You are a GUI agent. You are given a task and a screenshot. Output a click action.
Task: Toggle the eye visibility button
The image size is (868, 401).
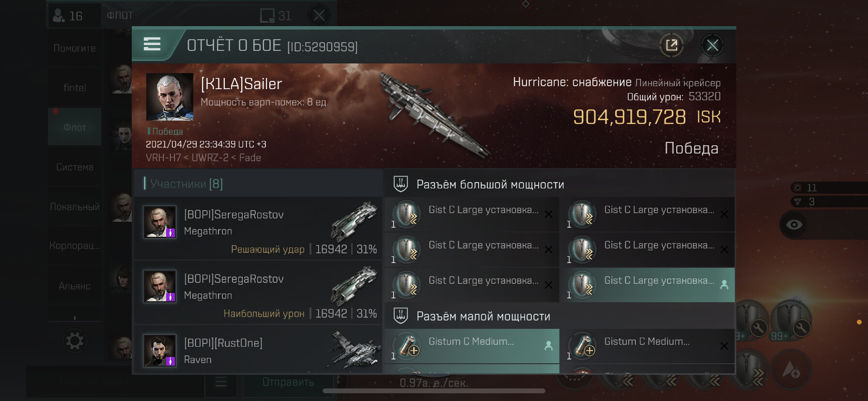tap(794, 224)
